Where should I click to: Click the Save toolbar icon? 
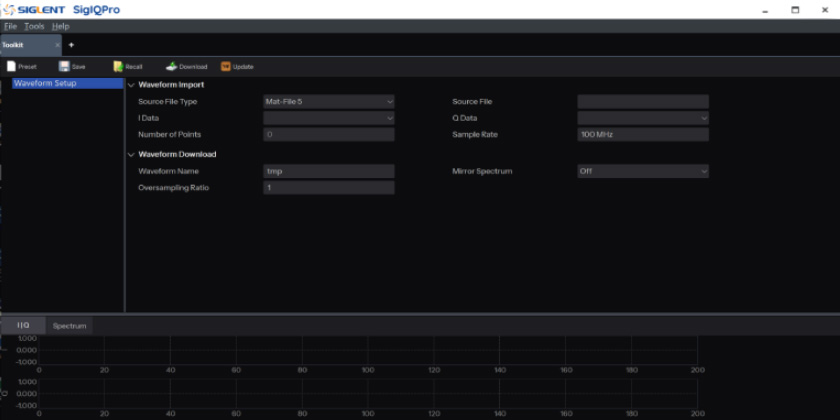(64, 66)
